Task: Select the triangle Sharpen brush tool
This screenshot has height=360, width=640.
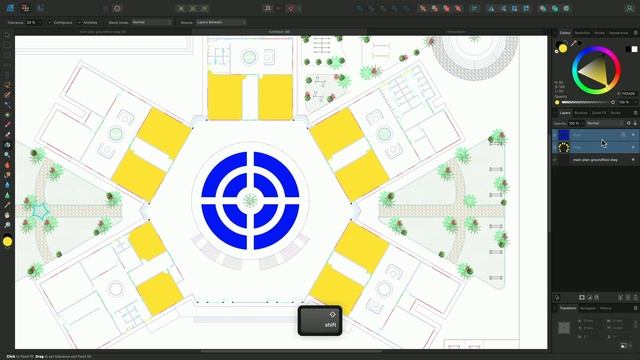Action: [x=7, y=195]
